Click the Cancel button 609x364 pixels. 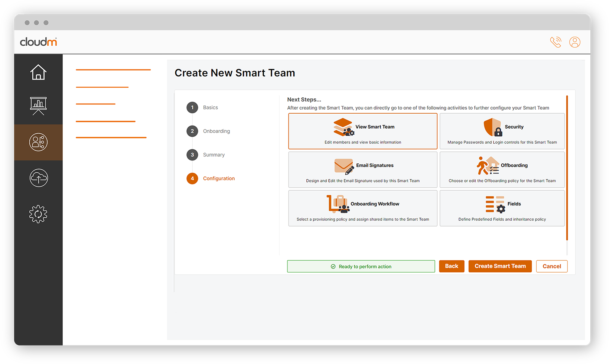pos(552,266)
